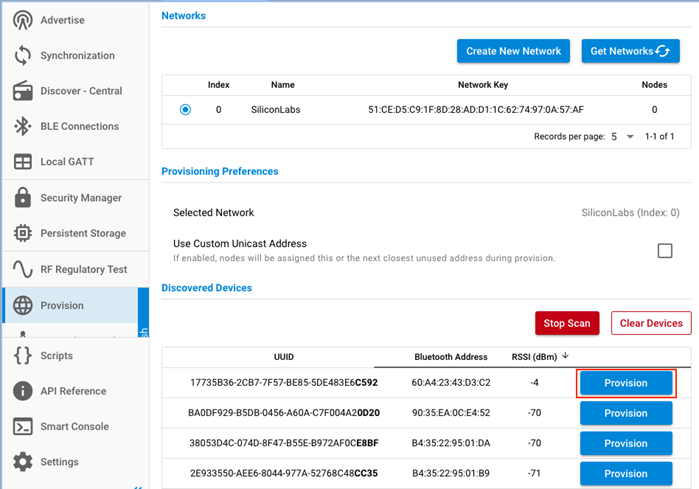Click the Synchronization arrows icon

(x=23, y=56)
